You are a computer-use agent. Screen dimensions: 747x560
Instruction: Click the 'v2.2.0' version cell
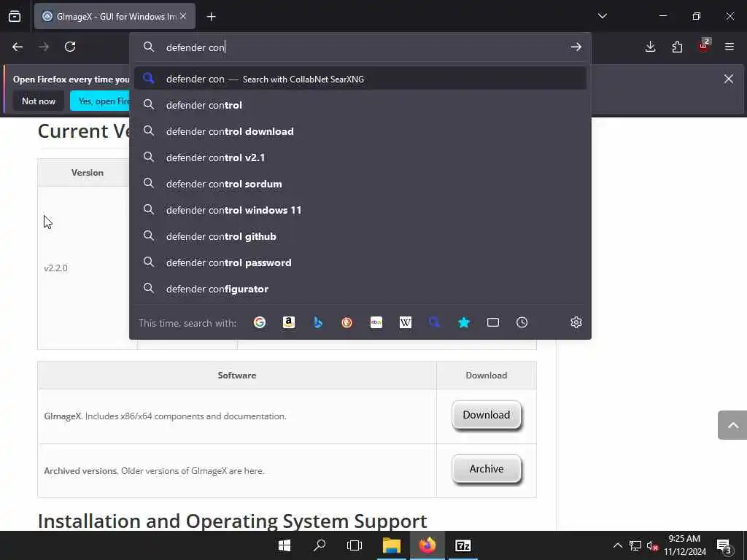click(55, 268)
